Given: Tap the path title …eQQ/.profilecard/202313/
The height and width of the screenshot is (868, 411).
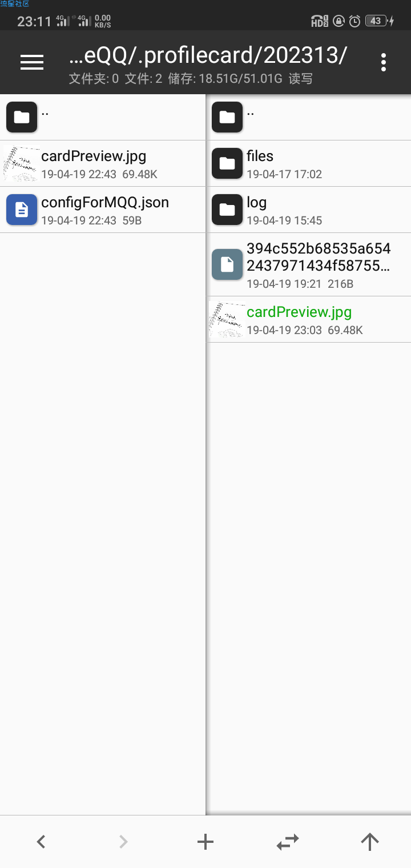Looking at the screenshot, I should pyautogui.click(x=208, y=55).
